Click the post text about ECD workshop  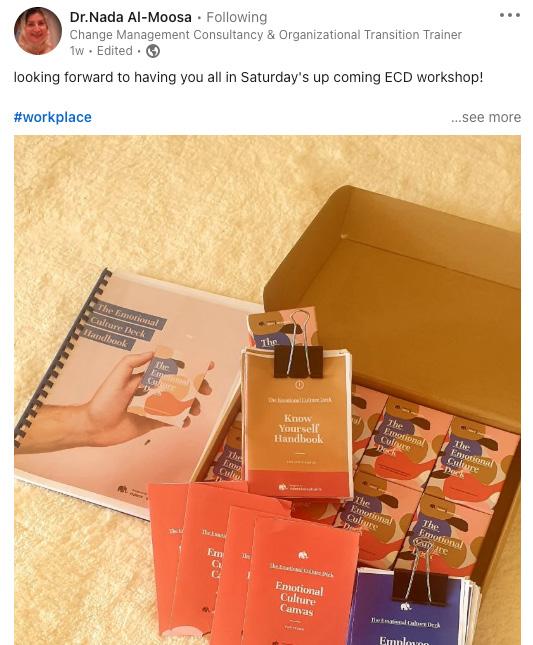tap(248, 77)
